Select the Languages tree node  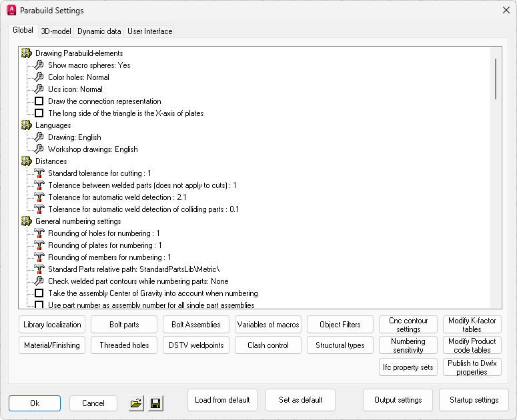point(53,125)
